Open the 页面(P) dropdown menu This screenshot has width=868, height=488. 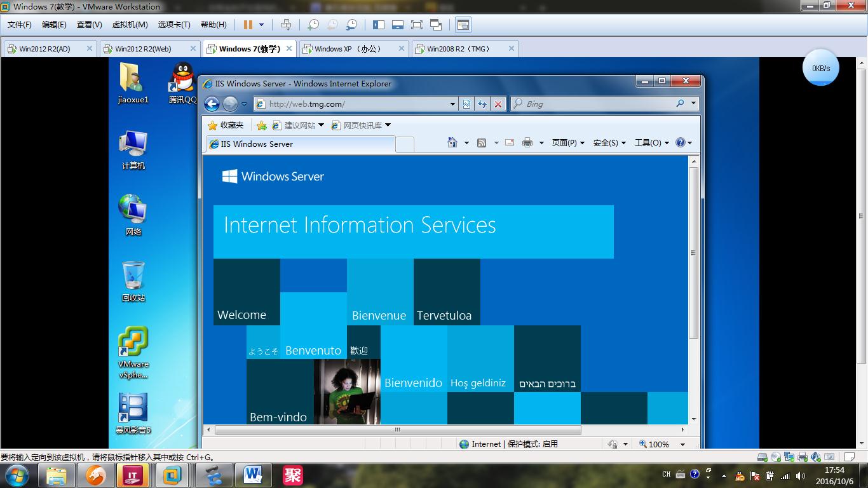tap(567, 143)
